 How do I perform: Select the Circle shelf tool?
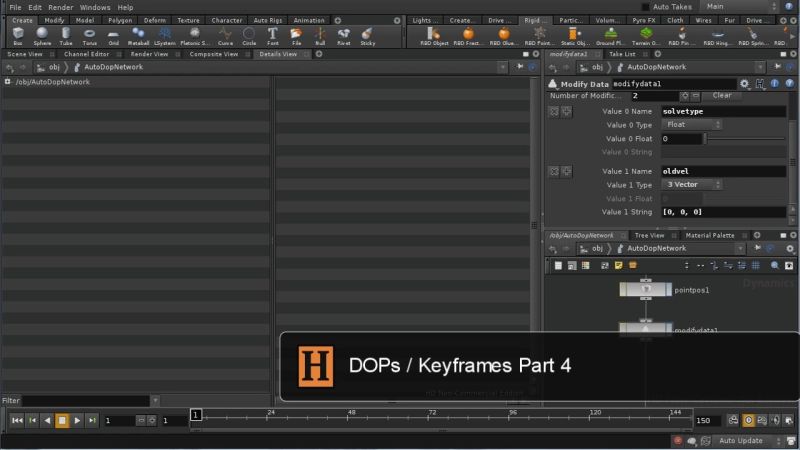point(249,36)
